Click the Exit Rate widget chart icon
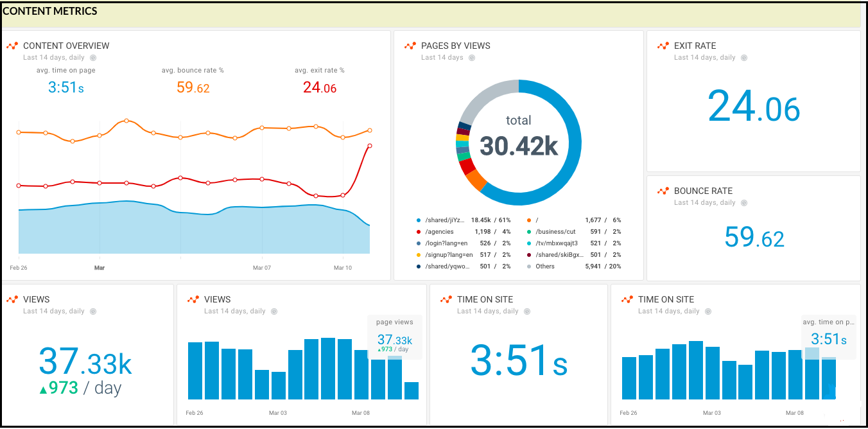 click(663, 46)
